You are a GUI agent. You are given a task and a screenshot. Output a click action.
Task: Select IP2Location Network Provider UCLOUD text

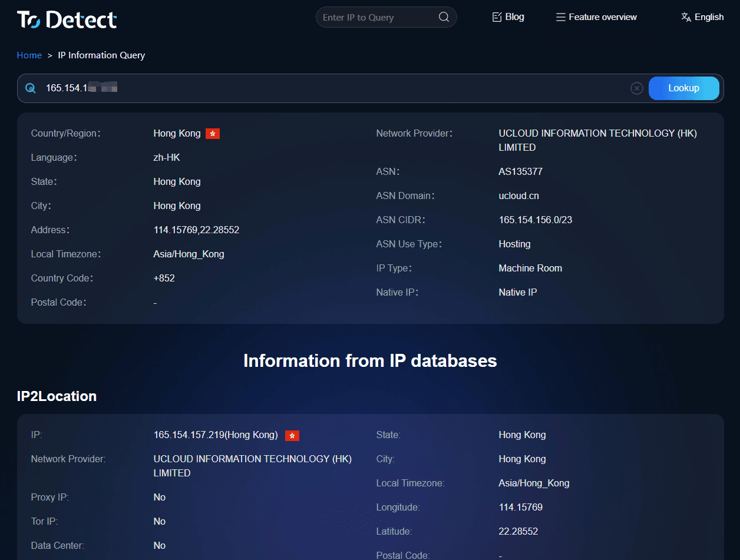(252, 466)
